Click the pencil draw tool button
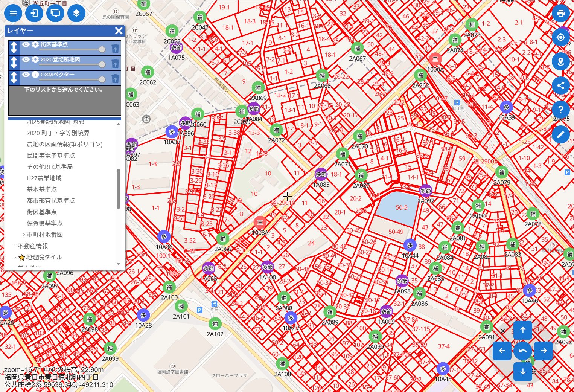 point(560,134)
